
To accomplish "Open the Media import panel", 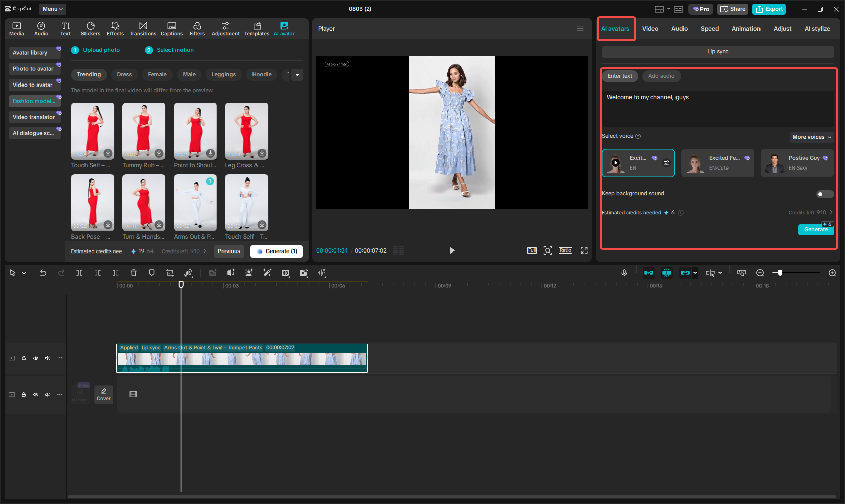I will tap(16, 28).
